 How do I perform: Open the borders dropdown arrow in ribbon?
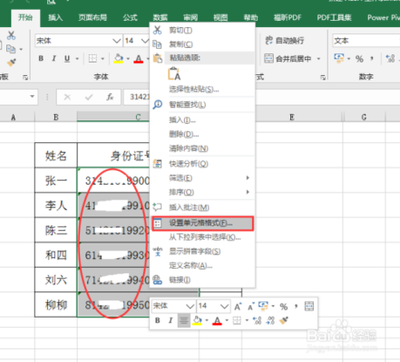click(x=102, y=59)
